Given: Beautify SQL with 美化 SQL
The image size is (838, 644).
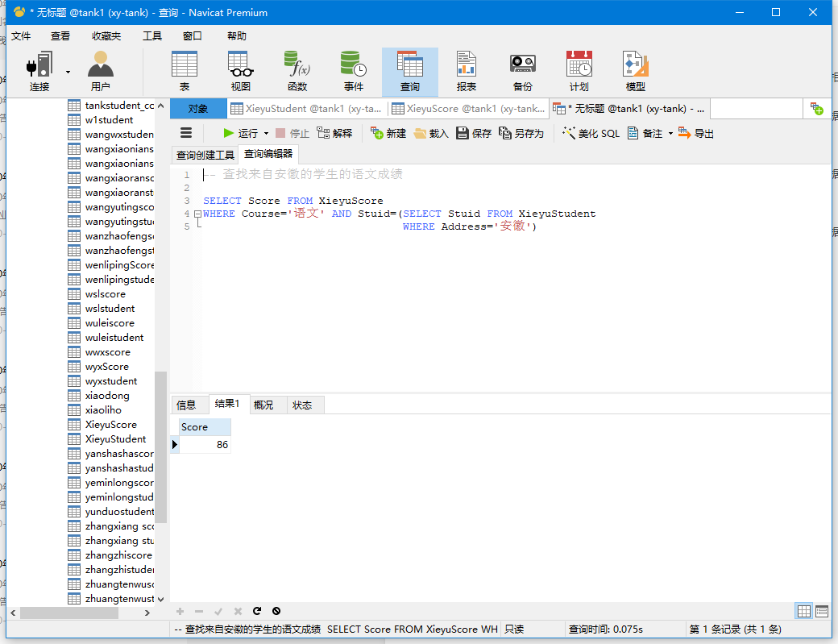Looking at the screenshot, I should [591, 133].
